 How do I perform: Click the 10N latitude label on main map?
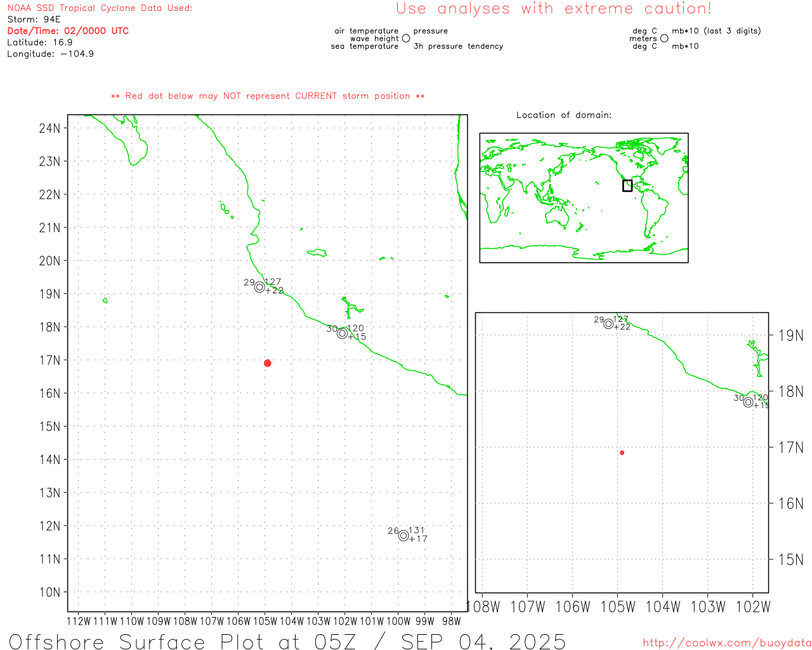(x=49, y=592)
